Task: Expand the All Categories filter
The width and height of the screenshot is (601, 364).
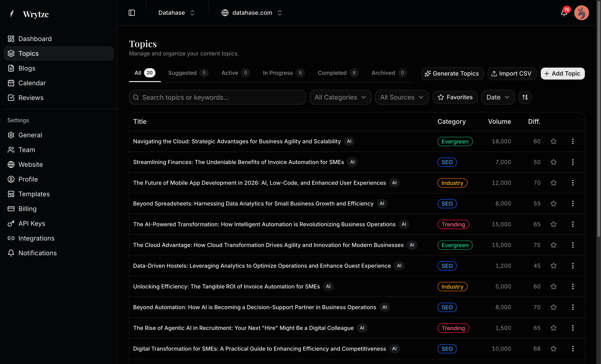Action: (340, 97)
